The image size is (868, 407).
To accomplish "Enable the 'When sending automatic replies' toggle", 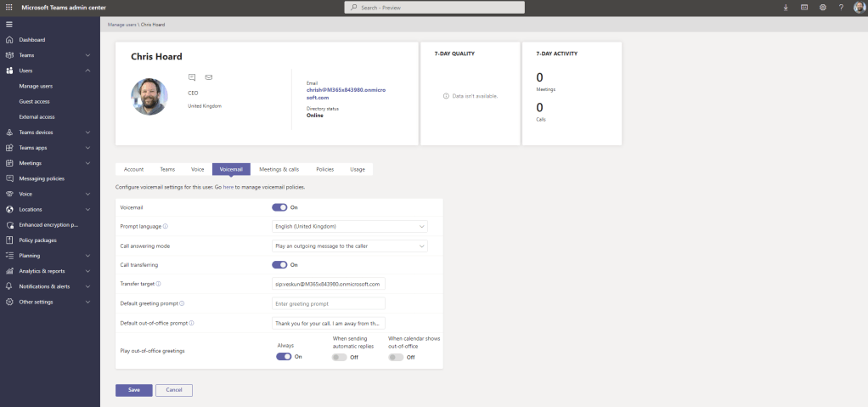I will (x=340, y=357).
